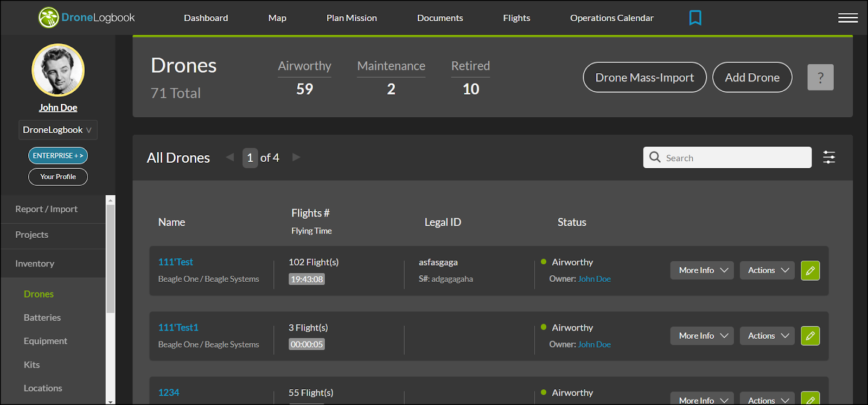
Task: Click sidebar scrollbar up arrow
Action: pyautogui.click(x=111, y=200)
